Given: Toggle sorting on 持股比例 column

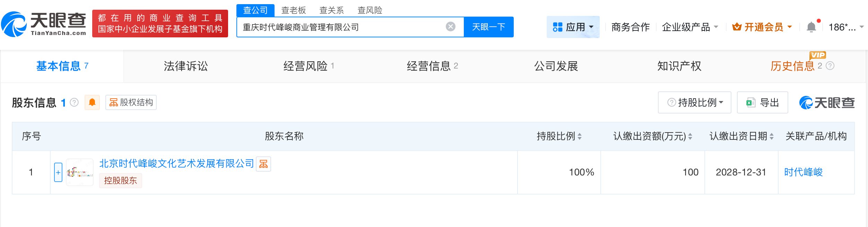Looking at the screenshot, I should (580, 136).
